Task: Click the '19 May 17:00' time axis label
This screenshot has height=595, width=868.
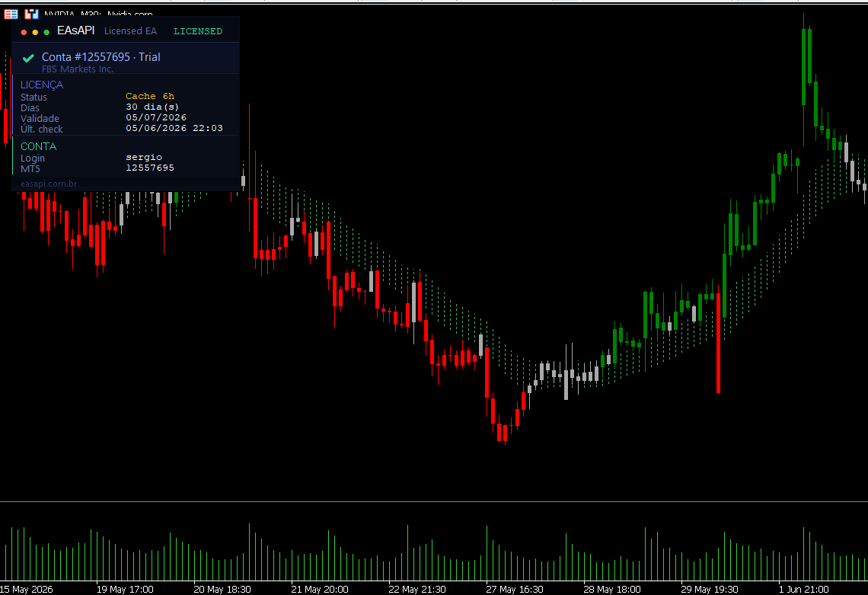Action: 125,590
